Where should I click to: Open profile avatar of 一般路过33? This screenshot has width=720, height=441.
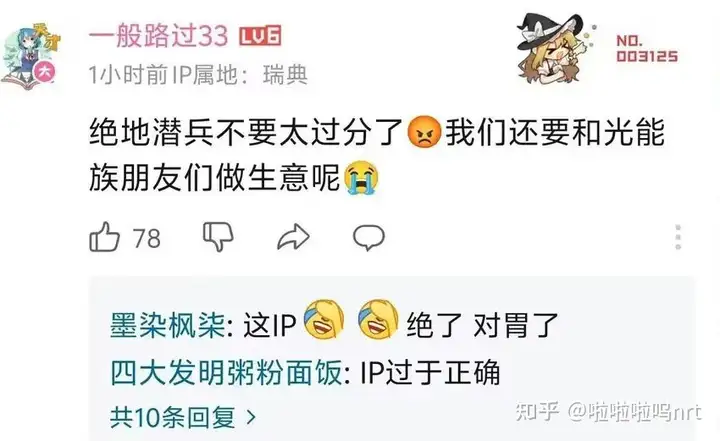pos(30,56)
